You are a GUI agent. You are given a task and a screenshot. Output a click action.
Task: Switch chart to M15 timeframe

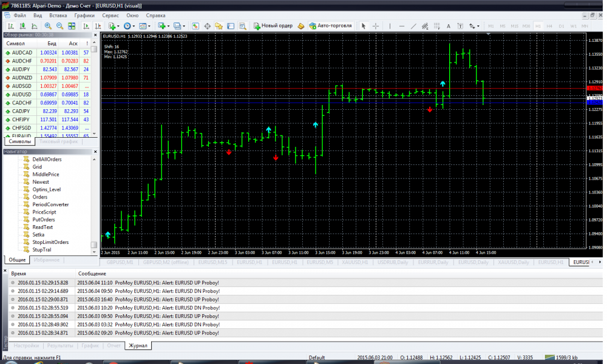point(514,26)
